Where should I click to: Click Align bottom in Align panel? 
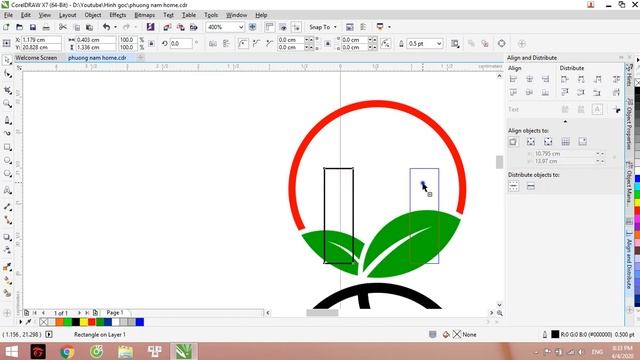(x=545, y=93)
